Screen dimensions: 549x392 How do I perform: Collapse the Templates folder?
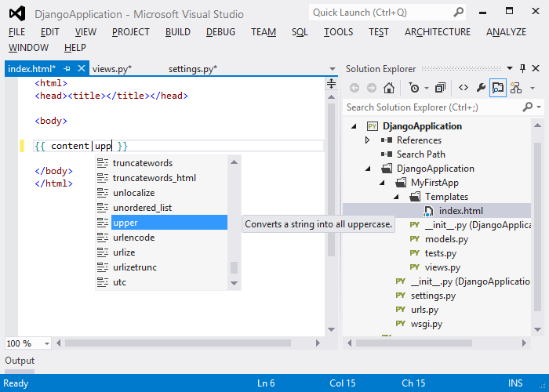point(396,197)
